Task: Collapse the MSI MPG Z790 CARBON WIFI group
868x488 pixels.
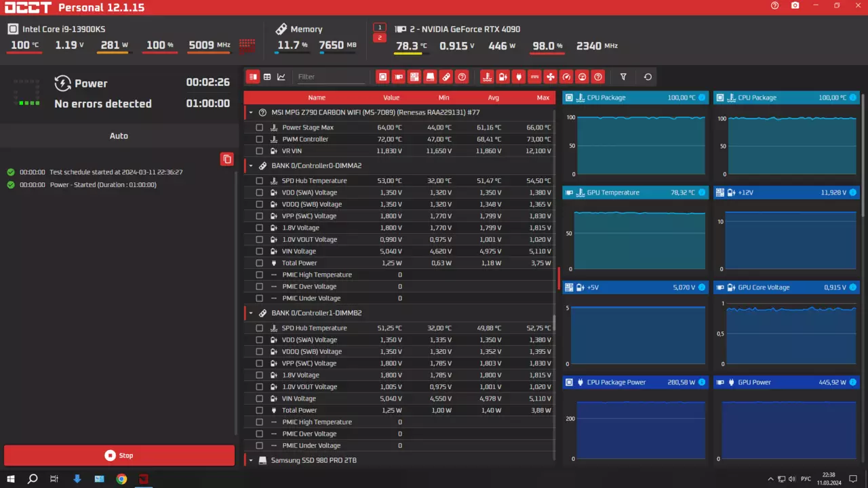Action: (x=251, y=113)
